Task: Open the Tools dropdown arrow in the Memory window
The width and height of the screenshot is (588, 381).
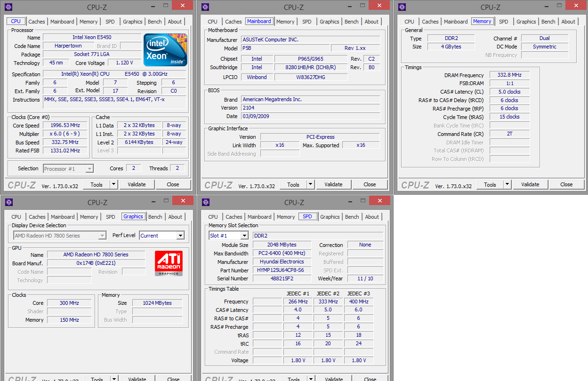Action: coord(507,184)
